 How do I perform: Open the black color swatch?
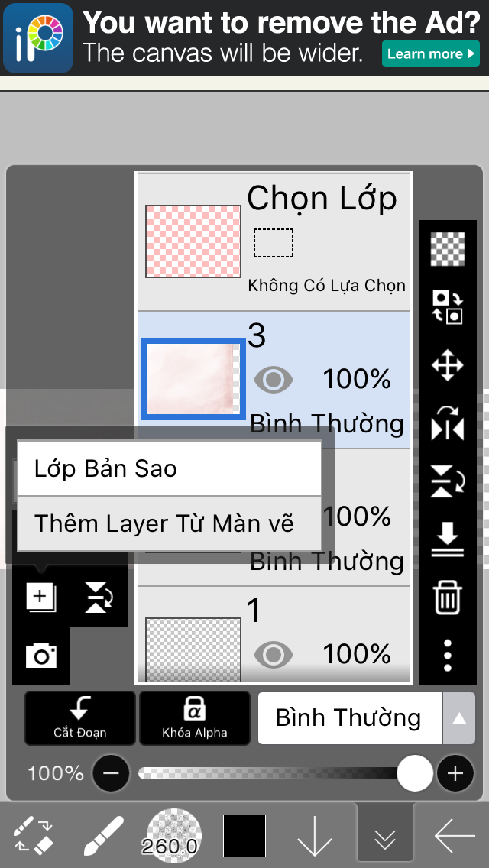(x=244, y=836)
